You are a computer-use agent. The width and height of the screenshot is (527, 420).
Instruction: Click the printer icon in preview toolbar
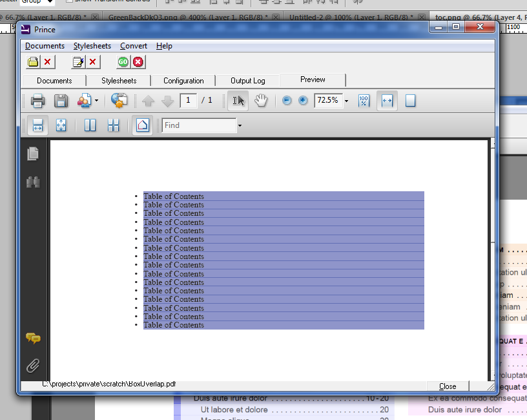(x=37, y=101)
